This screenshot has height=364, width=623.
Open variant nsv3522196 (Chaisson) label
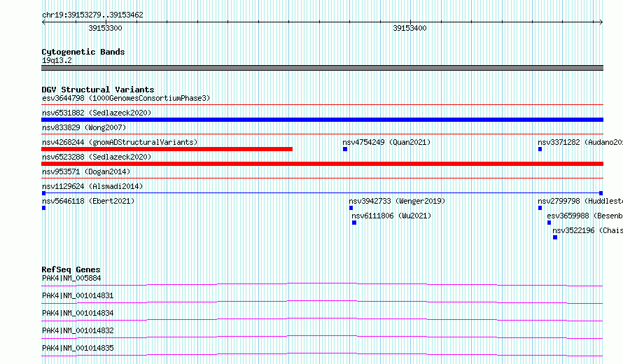click(x=587, y=230)
